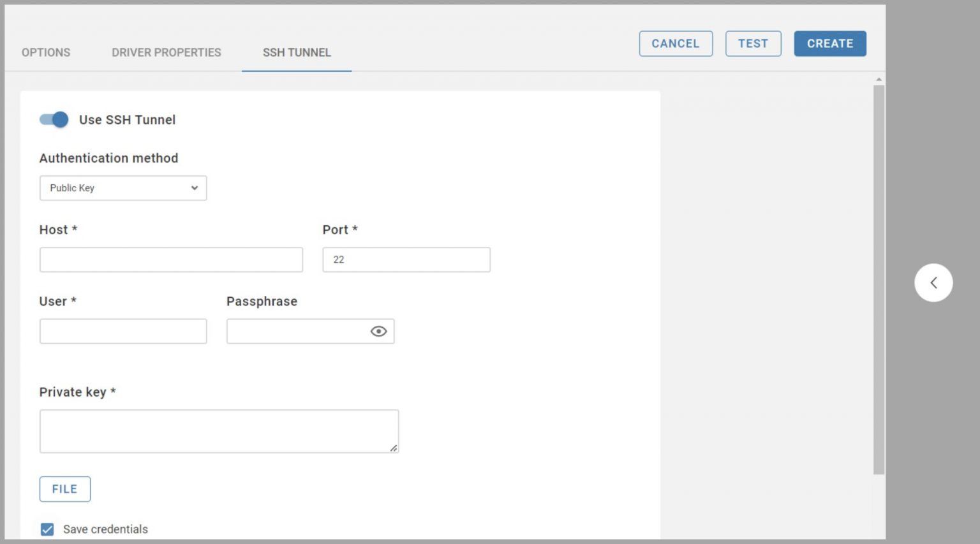
Task: Click the resize grip on the Private key box
Action: coord(394,450)
